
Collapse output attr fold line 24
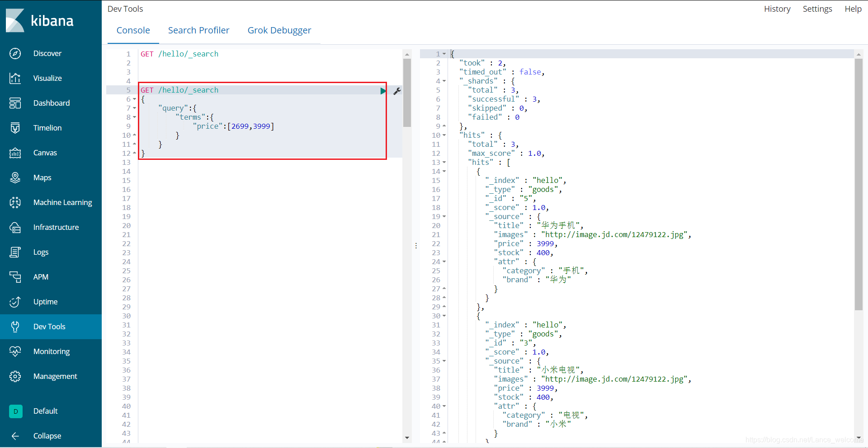point(444,262)
